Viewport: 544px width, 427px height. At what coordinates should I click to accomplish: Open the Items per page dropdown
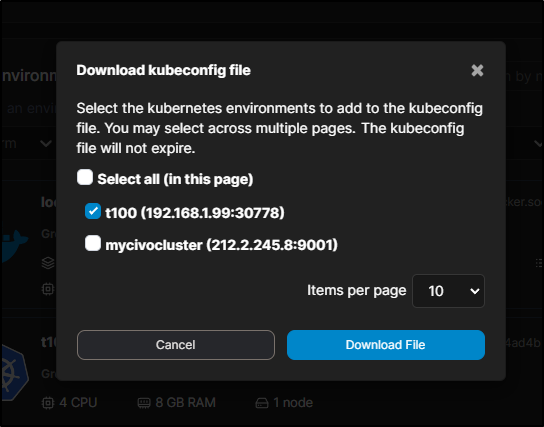tap(448, 291)
